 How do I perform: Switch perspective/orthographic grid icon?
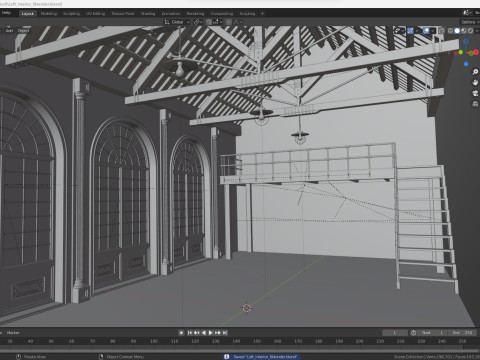475,104
